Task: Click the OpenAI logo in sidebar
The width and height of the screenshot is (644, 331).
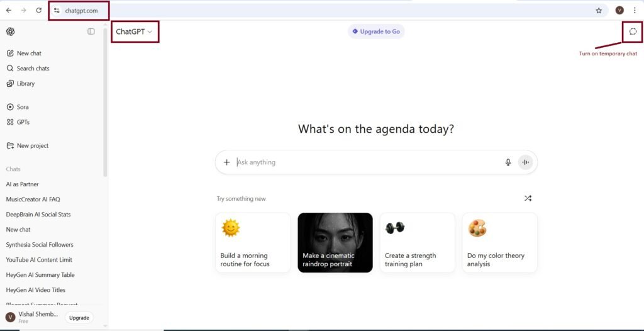Action: tap(11, 31)
